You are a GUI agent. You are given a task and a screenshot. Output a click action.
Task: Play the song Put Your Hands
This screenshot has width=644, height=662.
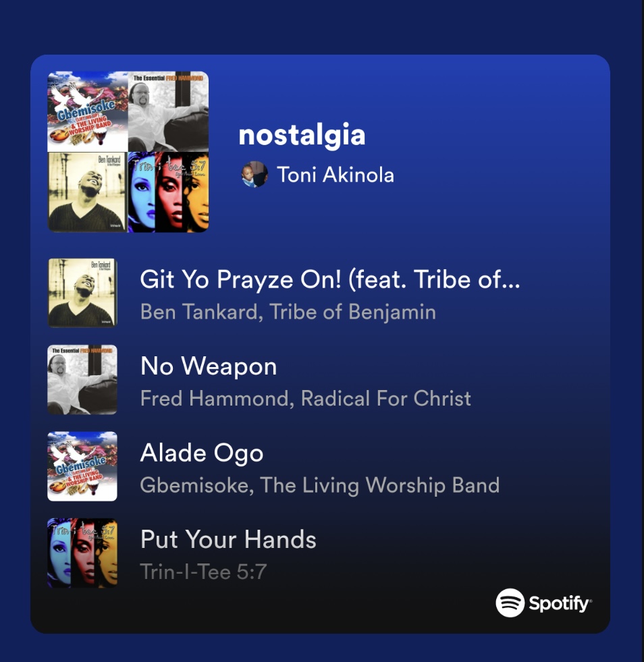pyautogui.click(x=228, y=540)
